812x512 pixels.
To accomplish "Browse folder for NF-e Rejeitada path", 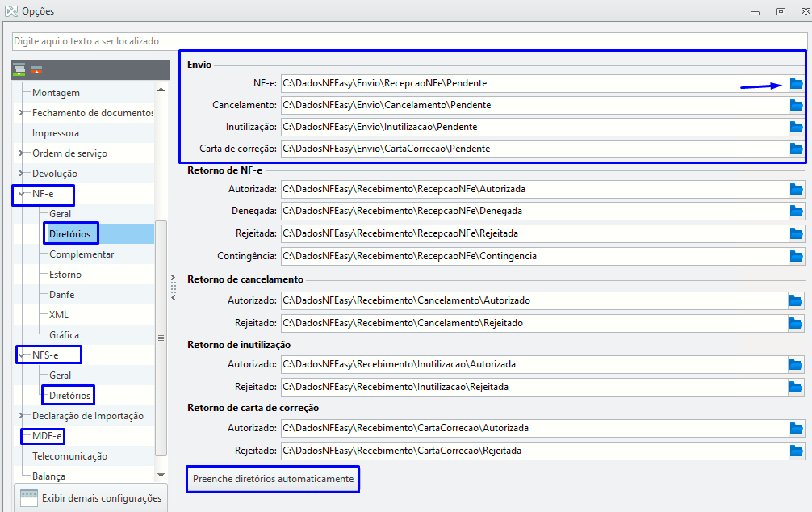I will click(x=796, y=233).
